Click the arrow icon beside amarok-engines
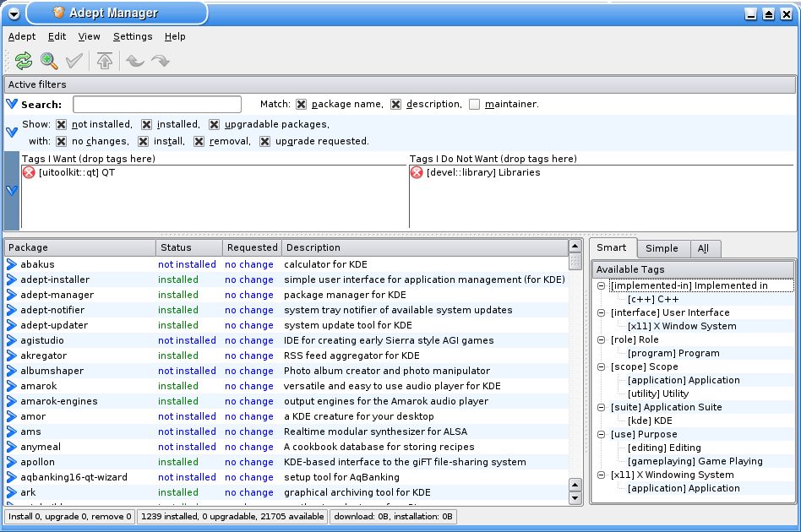The image size is (801, 532). click(12, 401)
